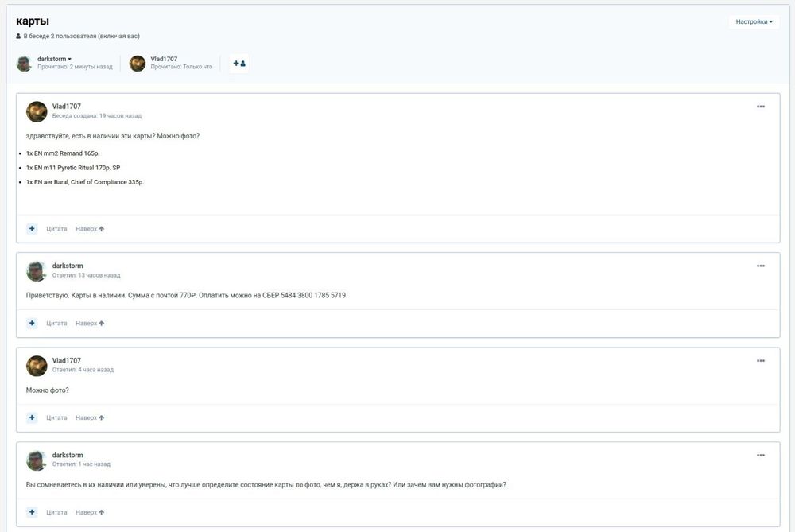Click plus multi-quote icon under 'Можно фото?' message
Viewport: 795px width, 532px height.
[x=32, y=417]
